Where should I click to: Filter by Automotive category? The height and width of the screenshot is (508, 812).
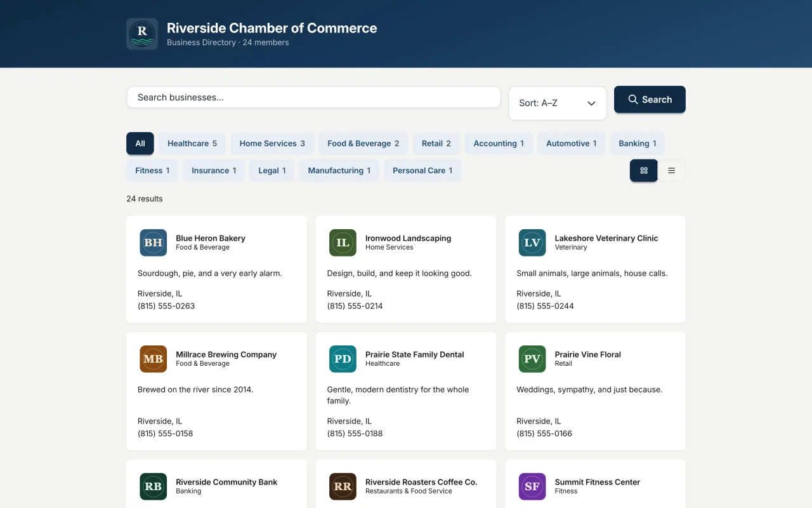point(572,144)
